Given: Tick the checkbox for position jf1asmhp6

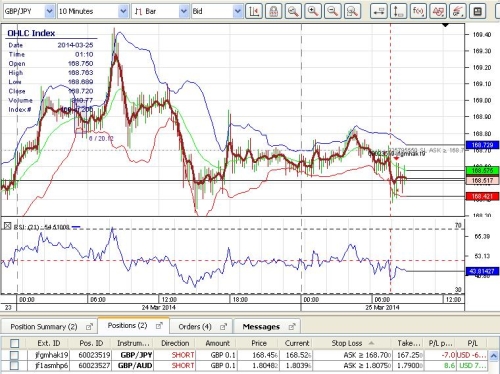Looking at the screenshot, I should (14, 366).
